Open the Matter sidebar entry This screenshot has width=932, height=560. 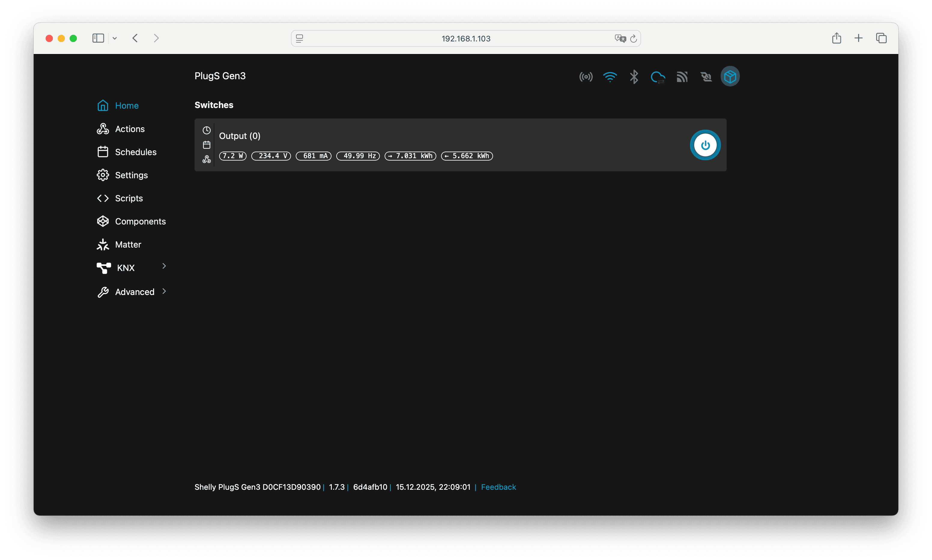[128, 245]
